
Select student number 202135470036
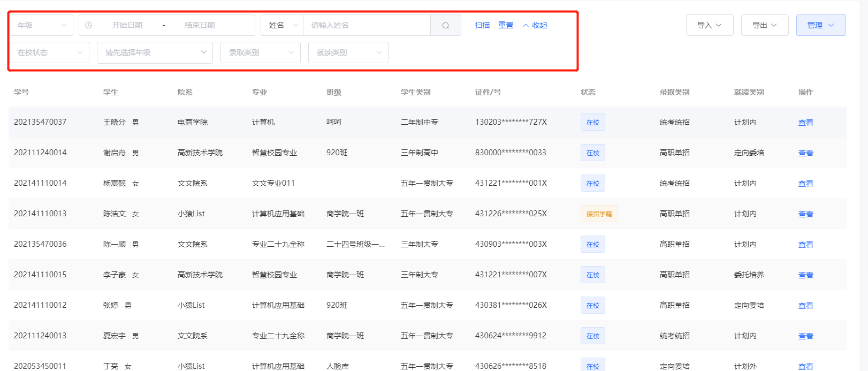tap(40, 244)
